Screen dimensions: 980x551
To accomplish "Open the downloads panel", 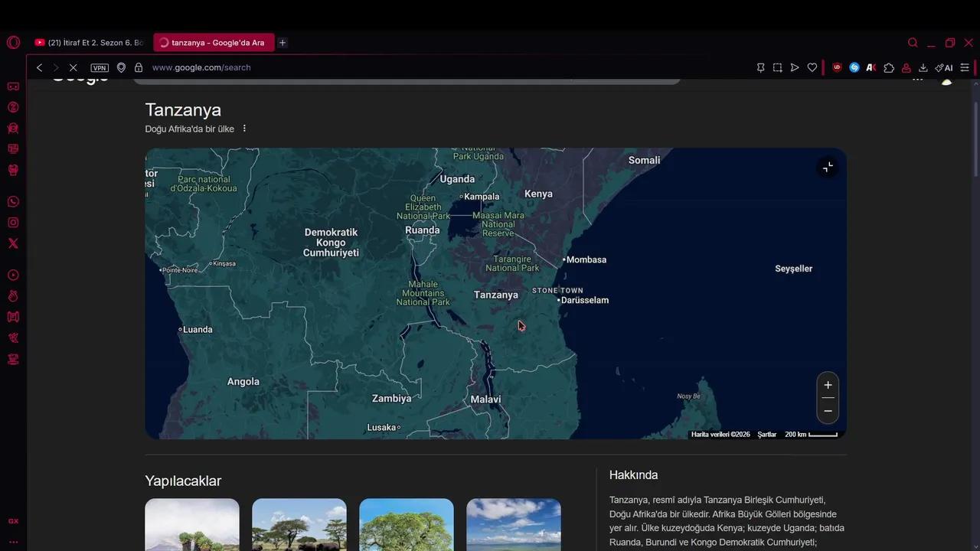I will [923, 67].
